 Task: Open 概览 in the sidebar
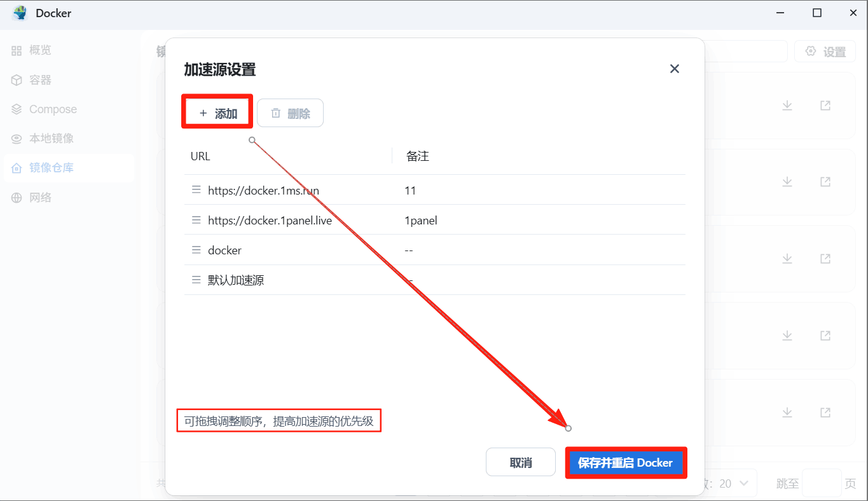point(69,50)
